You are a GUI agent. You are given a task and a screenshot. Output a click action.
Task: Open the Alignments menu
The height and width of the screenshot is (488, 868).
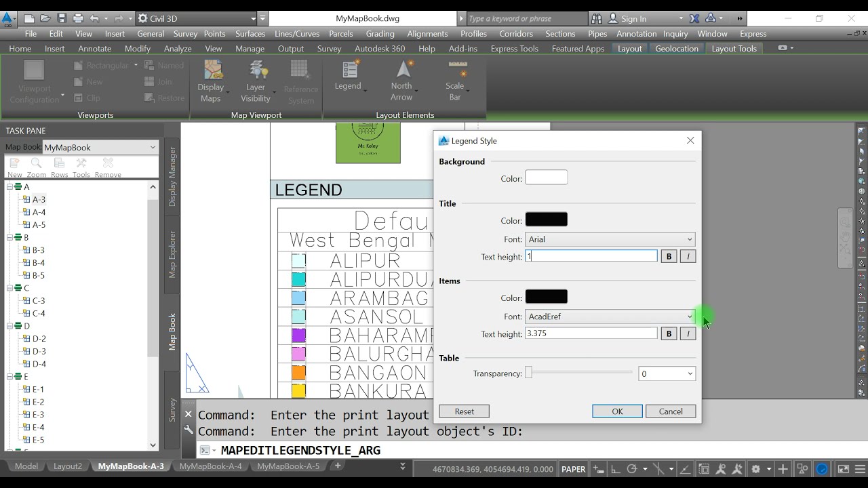427,34
